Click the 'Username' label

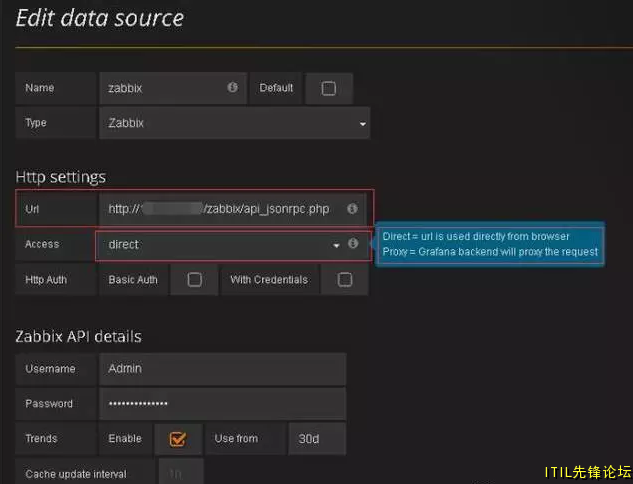(x=50, y=369)
